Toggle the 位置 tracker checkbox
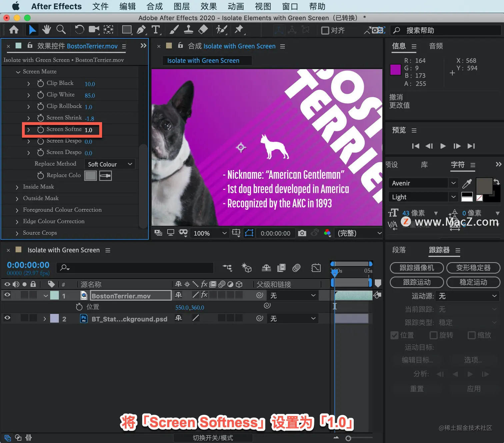 395,335
